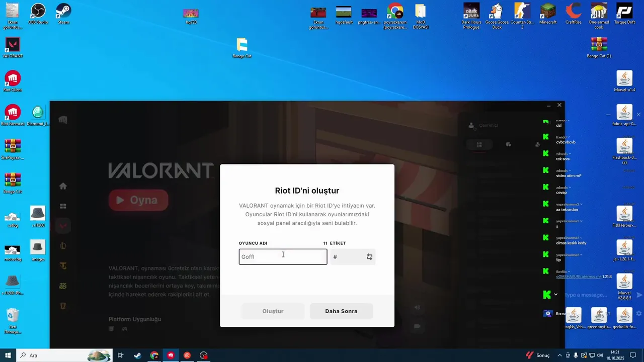Open the OBS Studio desktop icon

point(38,14)
